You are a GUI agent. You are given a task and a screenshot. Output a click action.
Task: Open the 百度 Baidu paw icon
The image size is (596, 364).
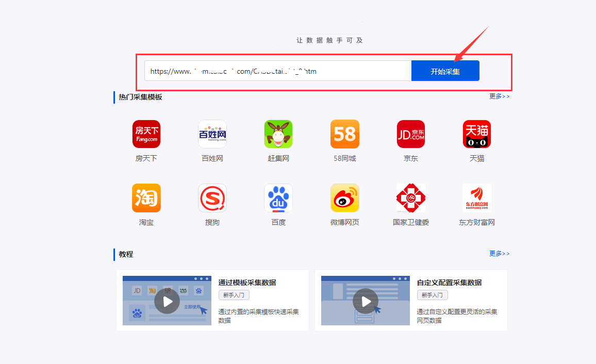(278, 198)
